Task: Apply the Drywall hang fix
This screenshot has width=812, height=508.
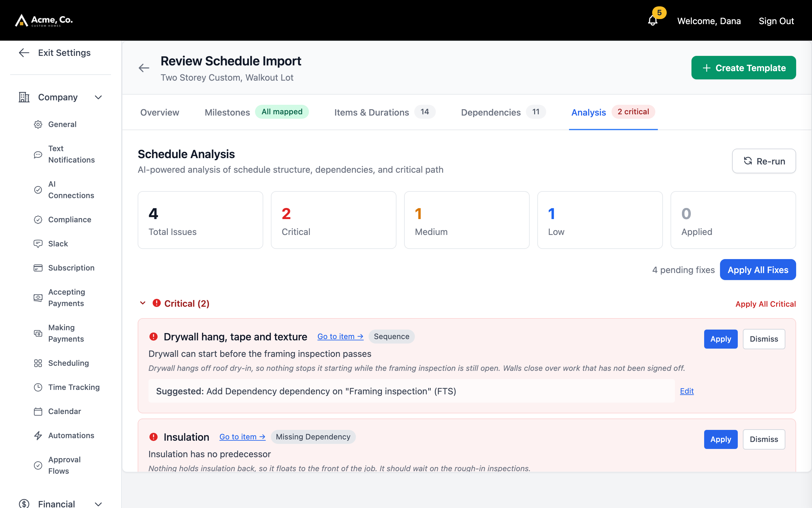Action: tap(720, 339)
